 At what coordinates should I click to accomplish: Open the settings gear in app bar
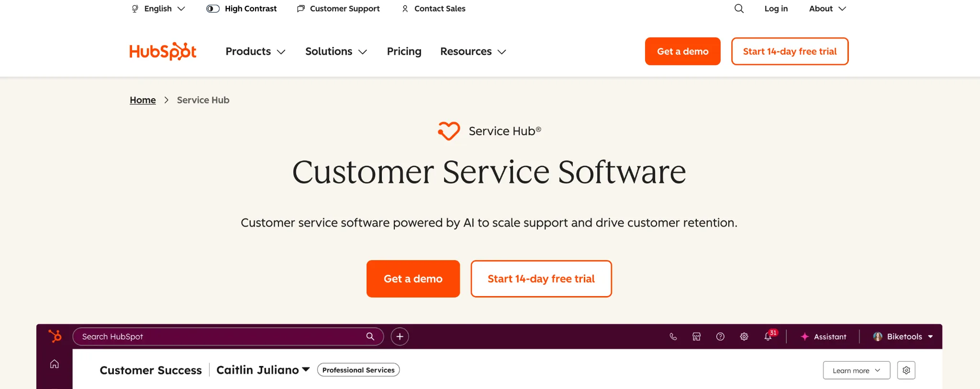point(744,336)
